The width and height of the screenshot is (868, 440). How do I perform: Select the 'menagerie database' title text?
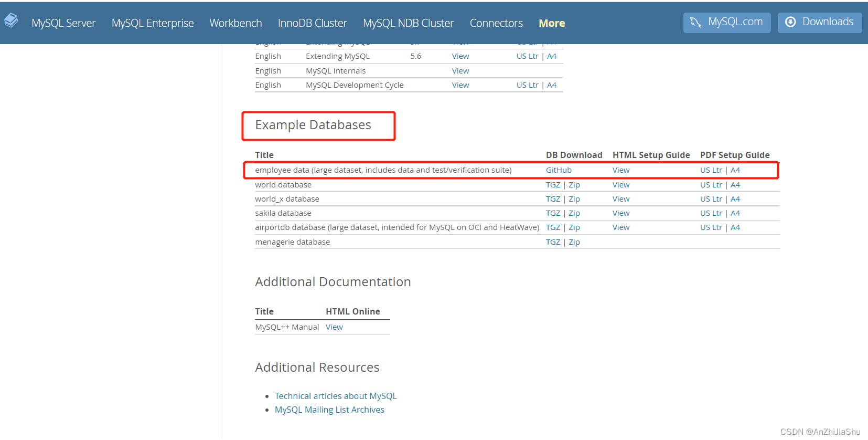293,242
